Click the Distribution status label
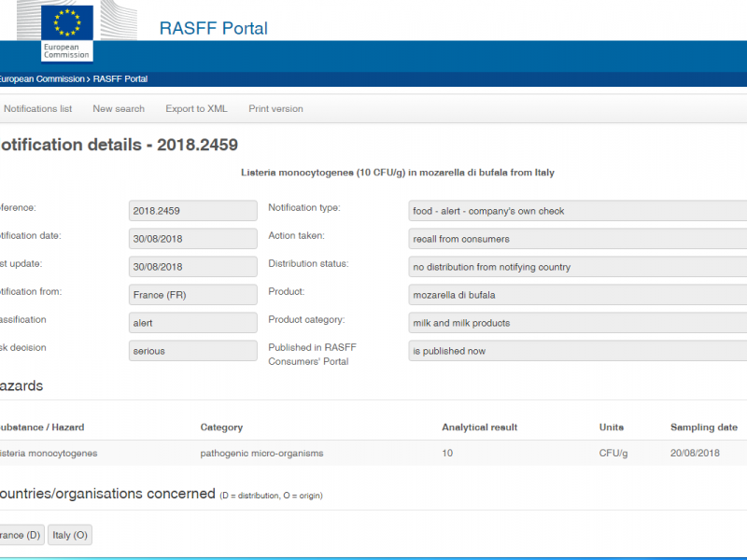The width and height of the screenshot is (747, 560). click(x=308, y=263)
